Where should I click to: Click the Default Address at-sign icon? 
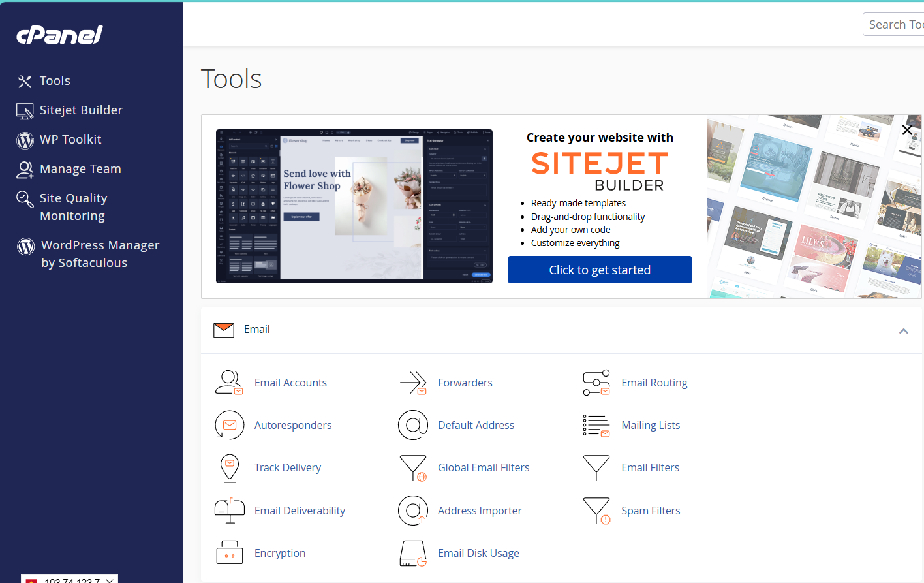coord(413,425)
